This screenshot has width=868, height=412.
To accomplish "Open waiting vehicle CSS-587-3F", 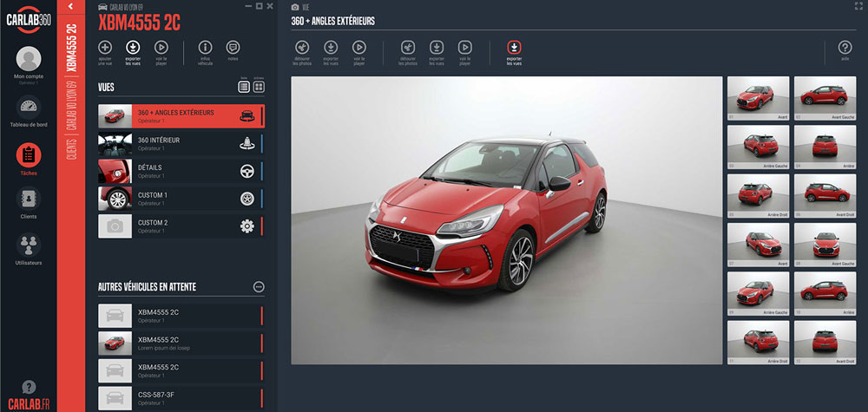I will [x=181, y=398].
